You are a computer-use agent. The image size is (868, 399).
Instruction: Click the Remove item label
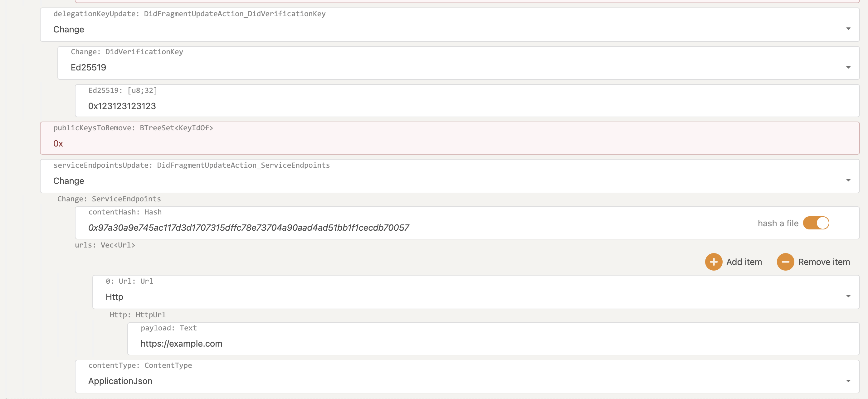(x=824, y=262)
